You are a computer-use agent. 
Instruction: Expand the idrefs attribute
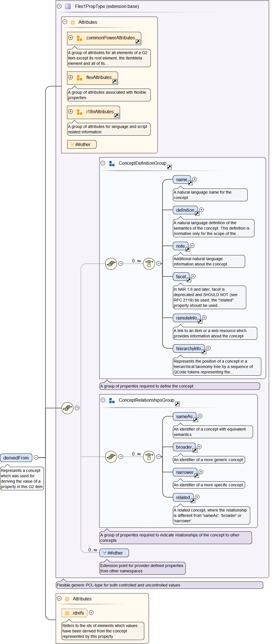pyautogui.click(x=91, y=613)
